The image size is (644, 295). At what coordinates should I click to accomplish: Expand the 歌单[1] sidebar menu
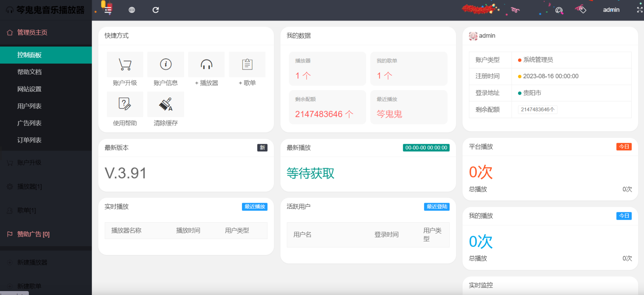click(27, 210)
